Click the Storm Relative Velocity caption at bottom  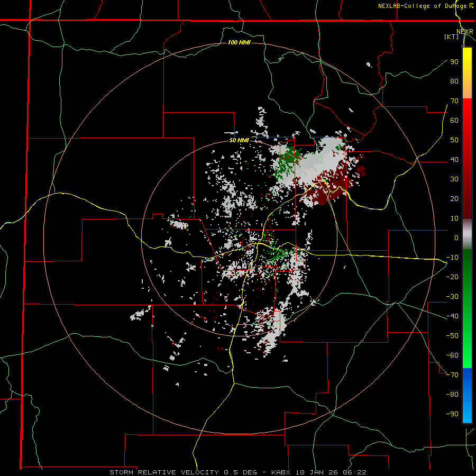click(238, 472)
